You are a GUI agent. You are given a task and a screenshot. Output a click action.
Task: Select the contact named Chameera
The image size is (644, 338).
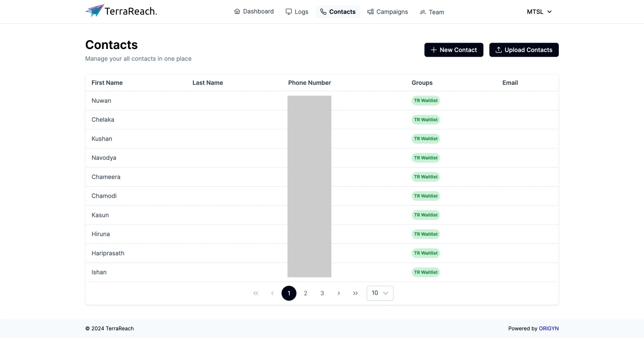click(106, 177)
